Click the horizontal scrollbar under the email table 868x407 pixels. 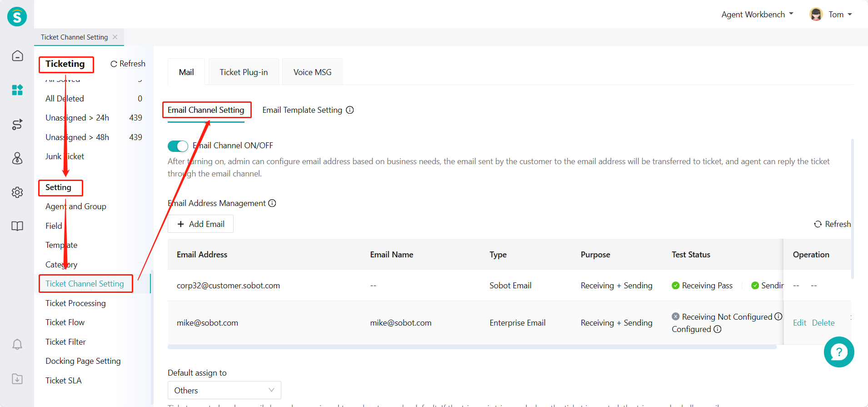point(472,347)
